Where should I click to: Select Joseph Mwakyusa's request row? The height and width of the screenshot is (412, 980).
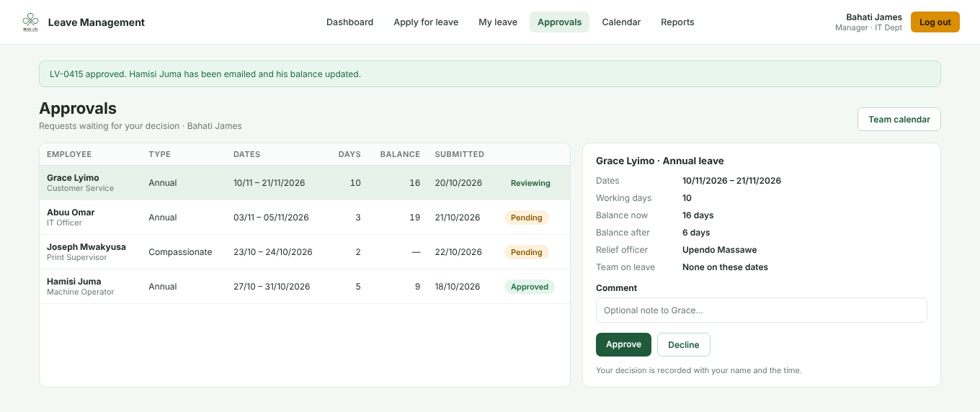click(305, 252)
